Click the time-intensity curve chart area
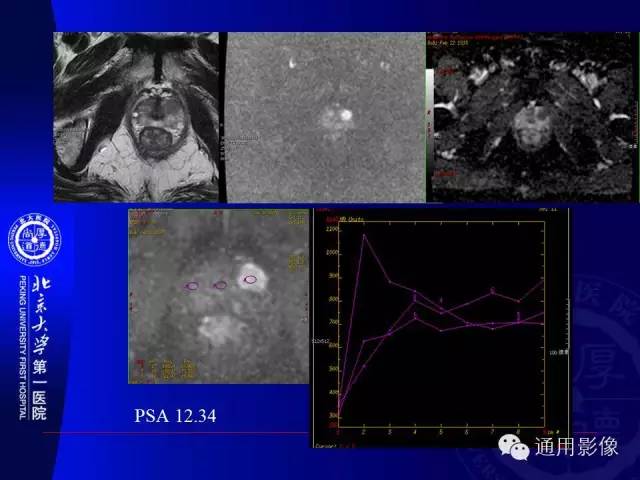 click(441, 324)
